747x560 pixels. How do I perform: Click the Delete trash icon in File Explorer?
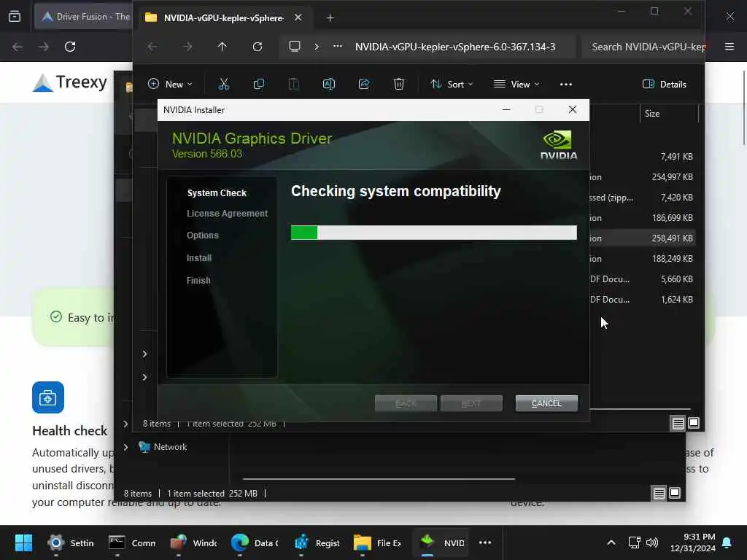coord(399,85)
